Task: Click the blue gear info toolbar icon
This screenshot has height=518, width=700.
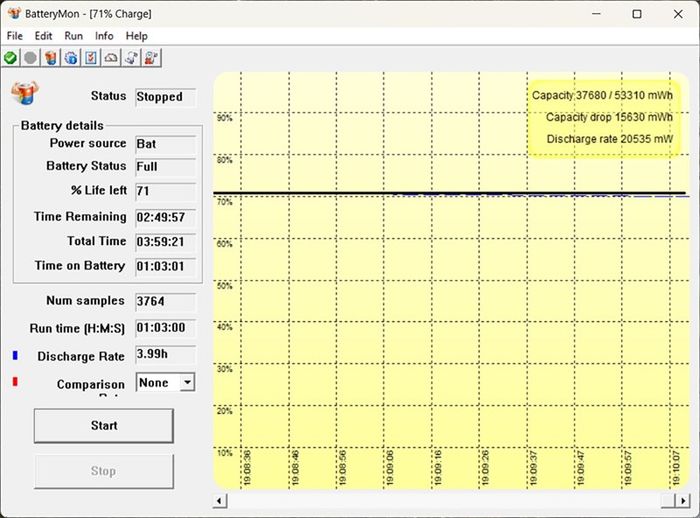Action: click(71, 58)
